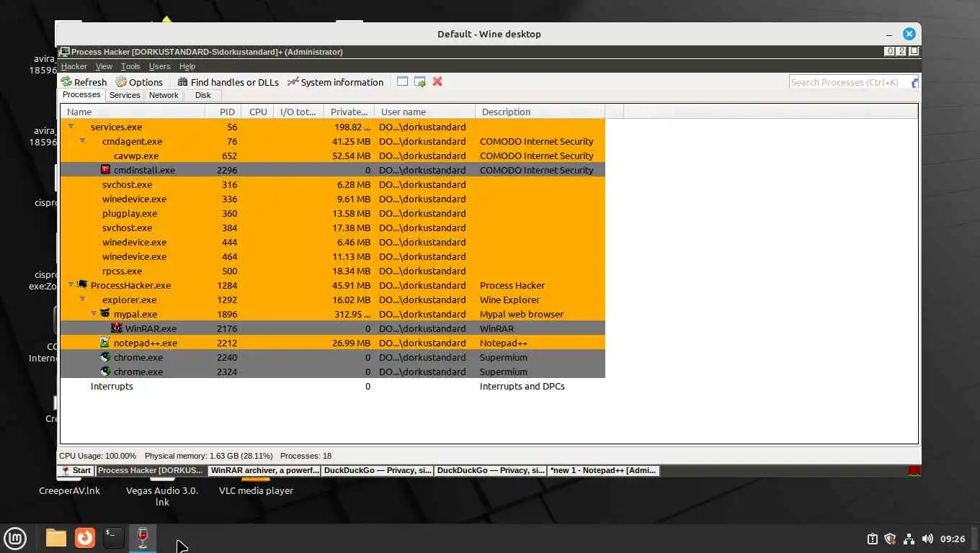Open the Tools menu

pos(130,66)
